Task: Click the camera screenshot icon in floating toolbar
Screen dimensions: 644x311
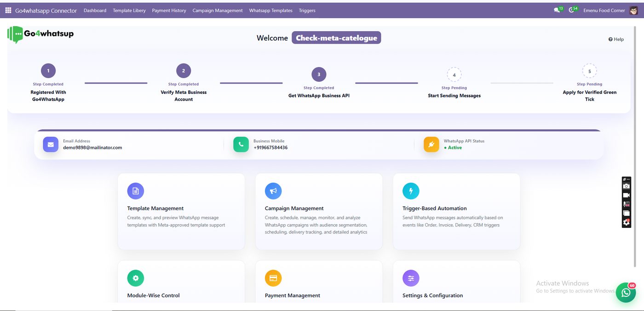Action: pos(626,186)
